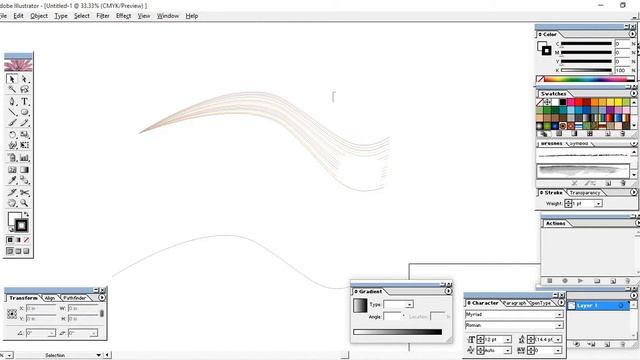Screen dimensions: 640x360
Task: Select the Scale tool
Action: (x=24, y=134)
